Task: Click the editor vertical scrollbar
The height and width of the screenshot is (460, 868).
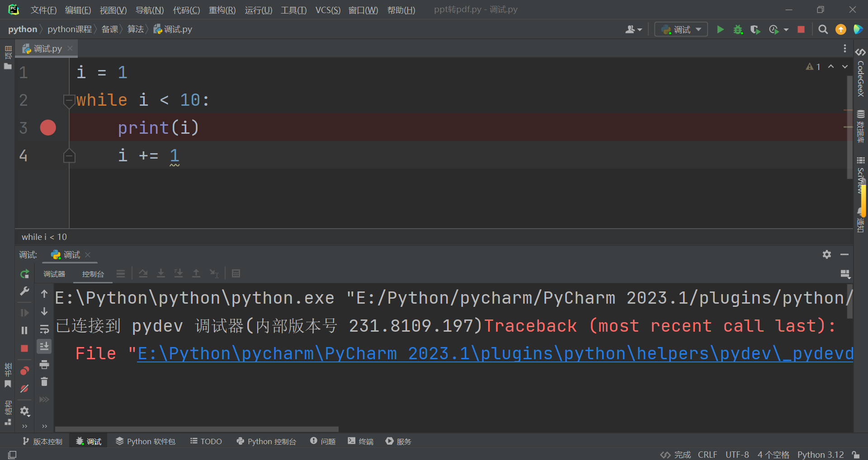Action: click(x=849, y=127)
